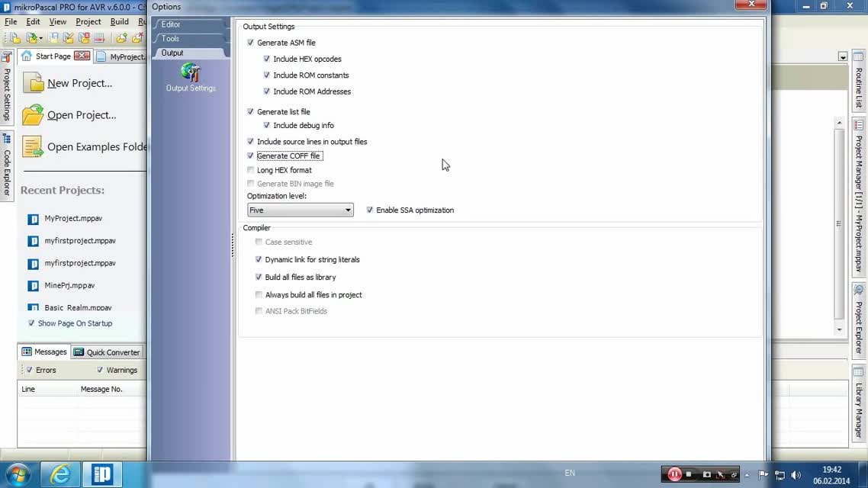Screen dimensions: 868x488
Task: Enable Always build all files in project
Action: (x=259, y=295)
